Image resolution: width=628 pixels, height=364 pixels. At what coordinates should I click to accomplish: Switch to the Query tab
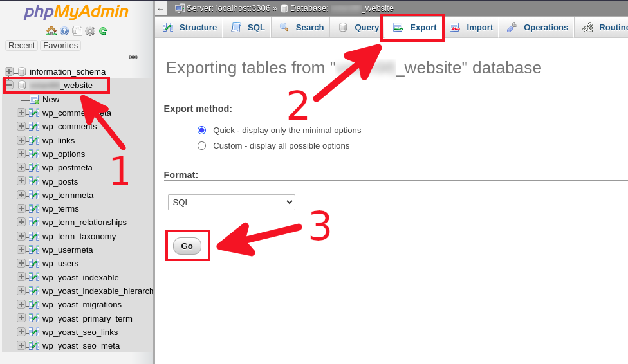(358, 27)
